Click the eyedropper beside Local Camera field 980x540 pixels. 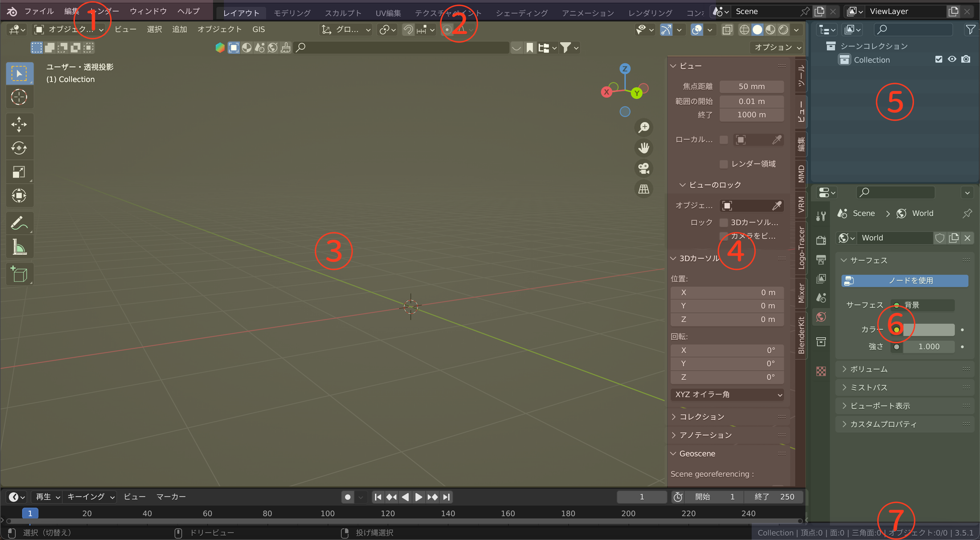777,140
